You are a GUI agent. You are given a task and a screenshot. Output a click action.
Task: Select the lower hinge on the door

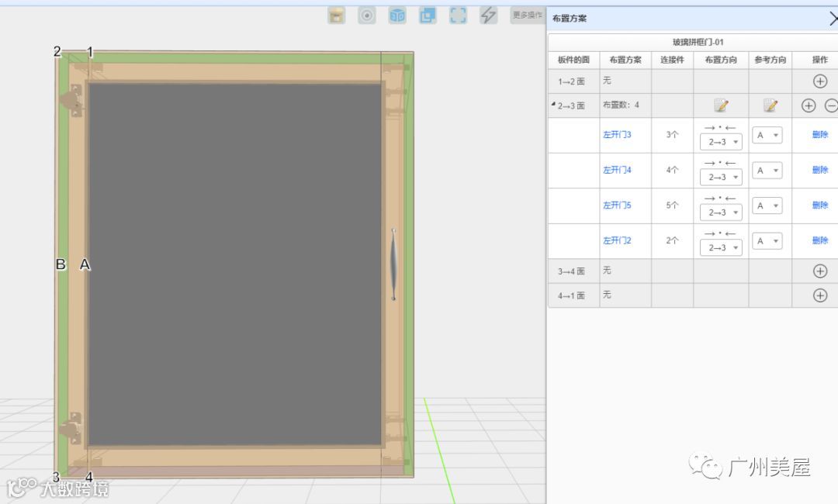(x=71, y=428)
